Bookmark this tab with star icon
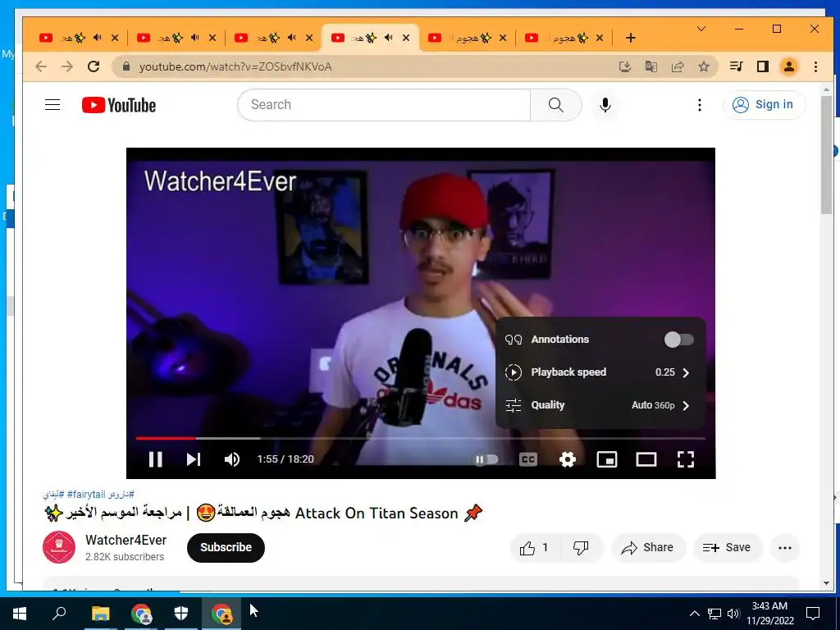The image size is (840, 630). click(703, 66)
